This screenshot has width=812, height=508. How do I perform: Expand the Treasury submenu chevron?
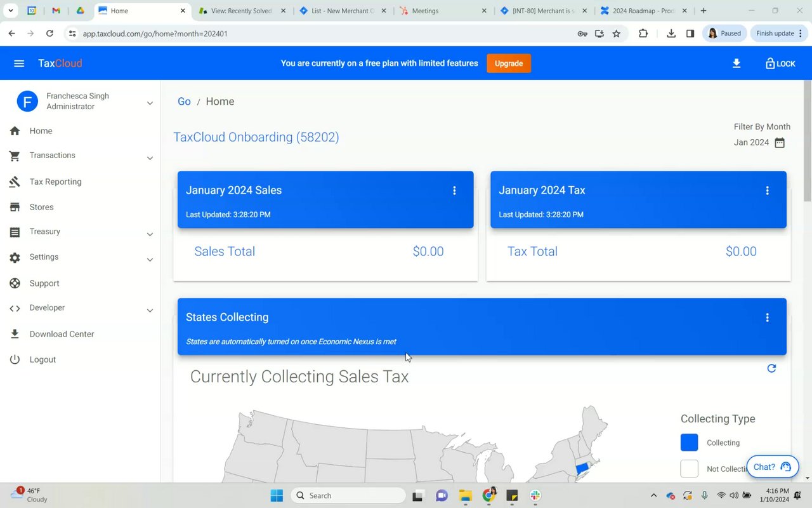tap(150, 234)
